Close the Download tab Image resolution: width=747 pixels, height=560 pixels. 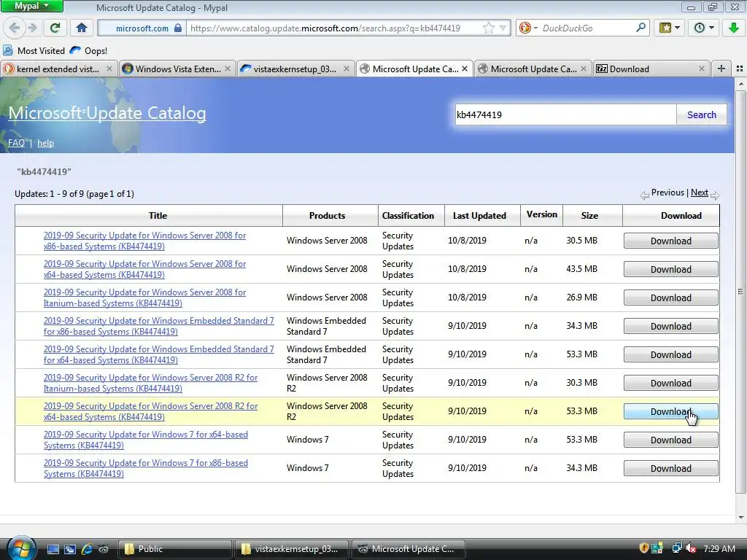pos(701,69)
